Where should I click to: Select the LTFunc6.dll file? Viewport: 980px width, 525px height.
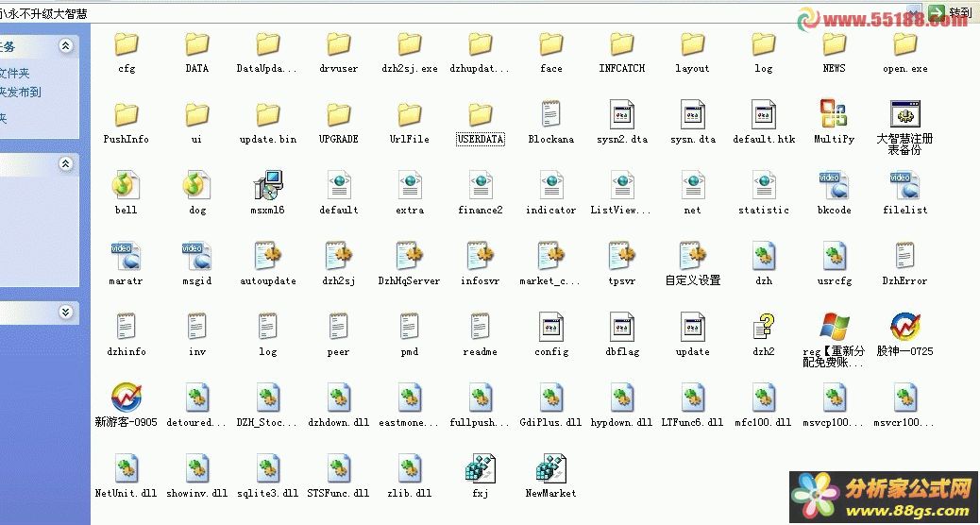coord(692,406)
